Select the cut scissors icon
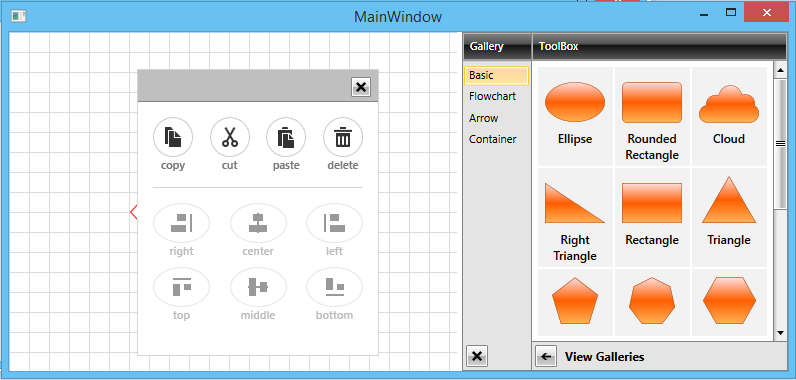Viewport: 796px width, 380px height. [229, 137]
